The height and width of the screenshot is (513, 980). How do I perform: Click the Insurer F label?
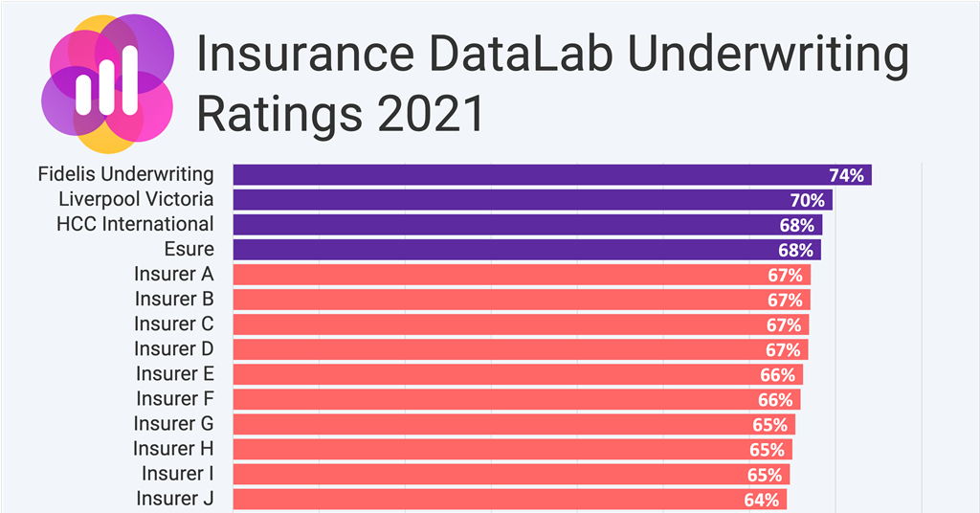coord(174,399)
